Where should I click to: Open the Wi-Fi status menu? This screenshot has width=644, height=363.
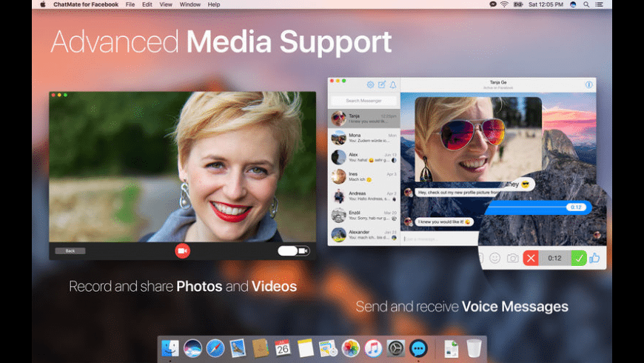(x=504, y=4)
